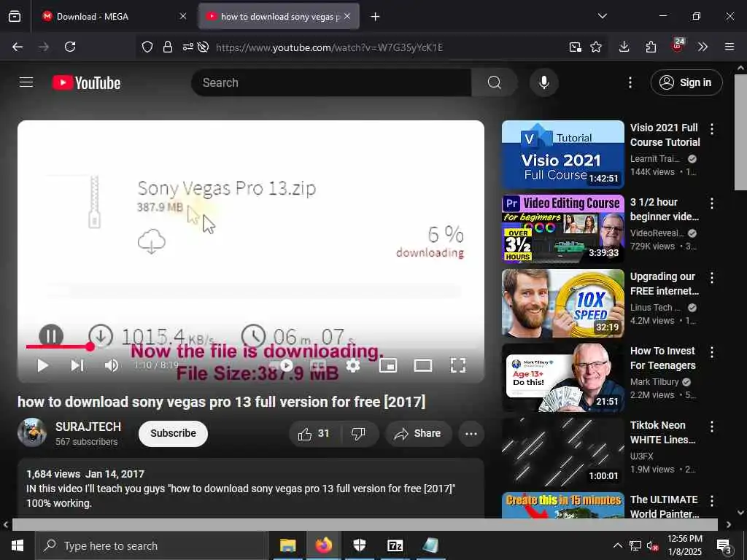Sign in to YouTube

pyautogui.click(x=686, y=82)
